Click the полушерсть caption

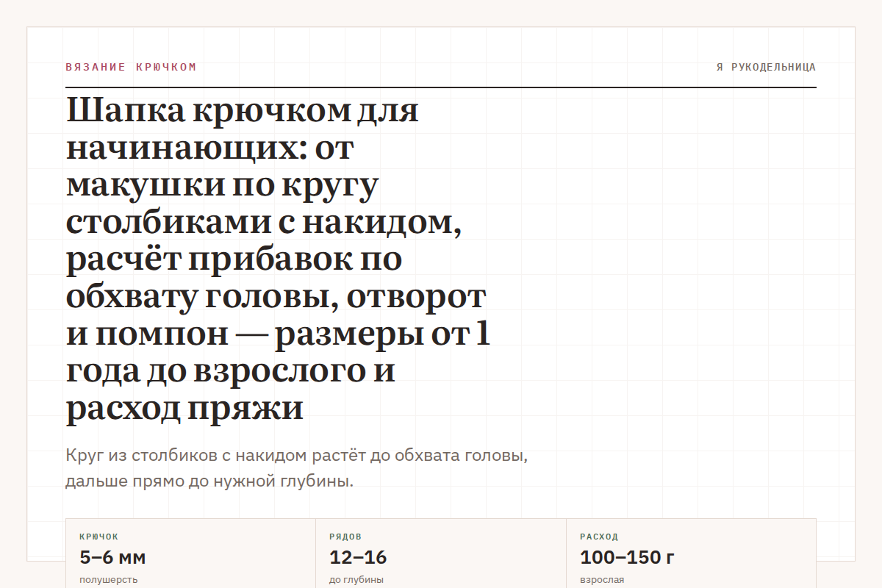[x=108, y=579]
